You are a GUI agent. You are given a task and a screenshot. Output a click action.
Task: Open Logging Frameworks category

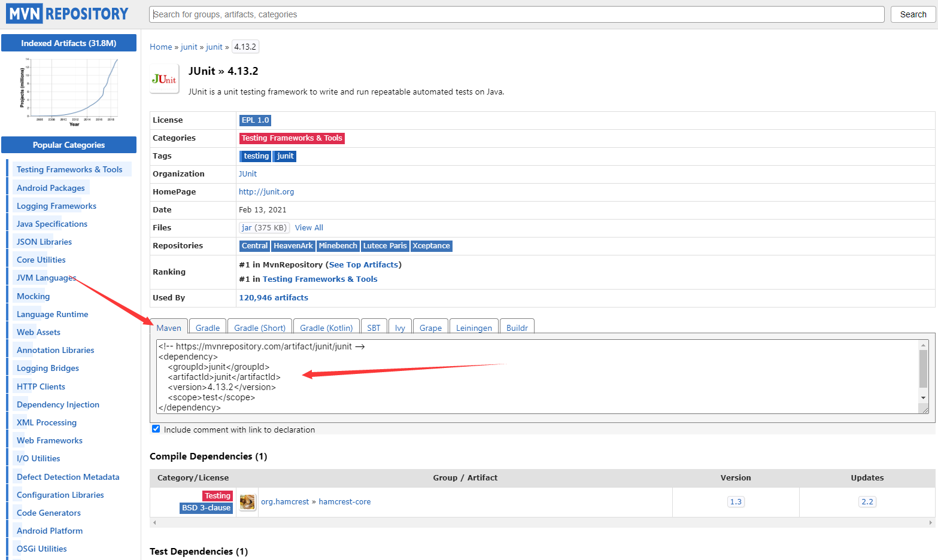click(x=56, y=206)
